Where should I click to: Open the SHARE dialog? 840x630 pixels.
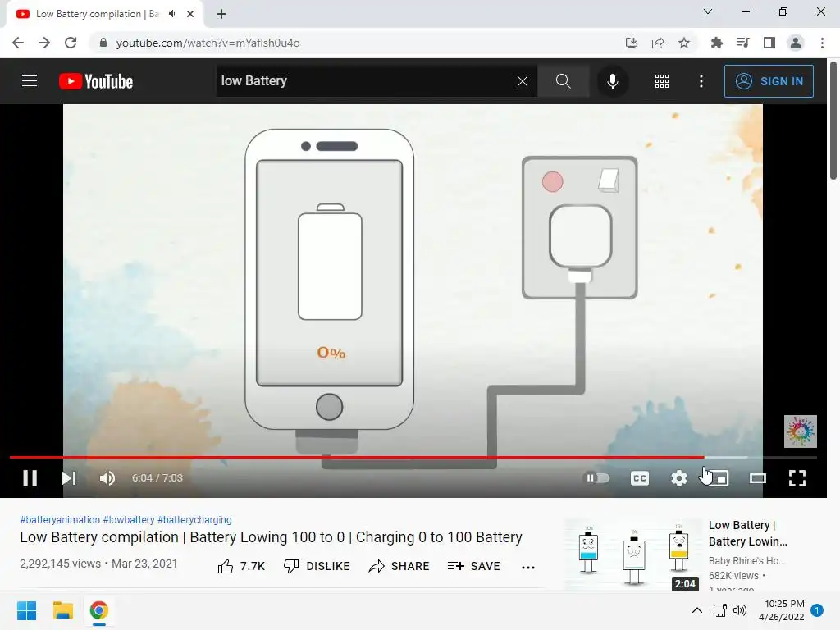399,566
